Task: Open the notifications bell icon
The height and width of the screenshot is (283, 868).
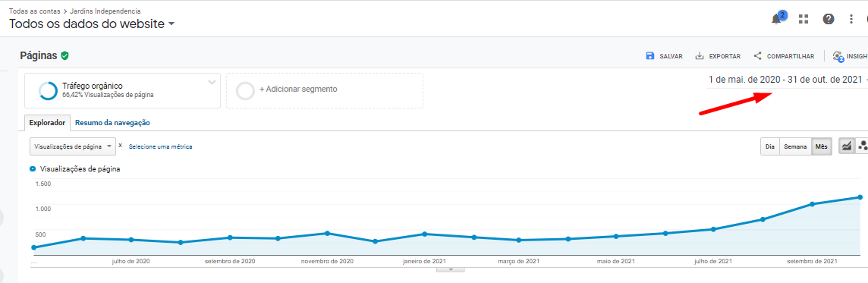Action: click(x=777, y=19)
